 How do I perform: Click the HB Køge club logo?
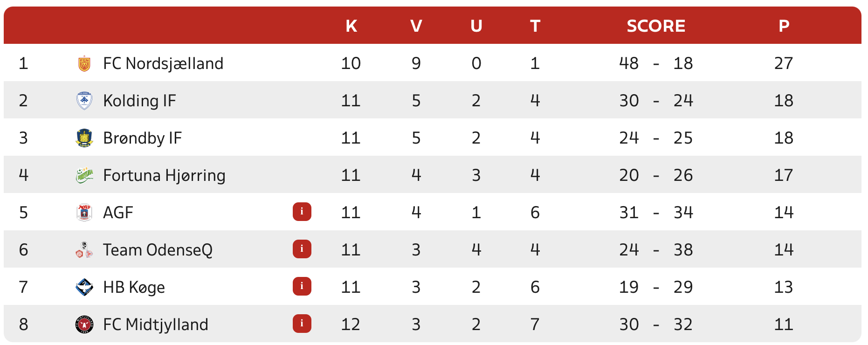(x=84, y=287)
